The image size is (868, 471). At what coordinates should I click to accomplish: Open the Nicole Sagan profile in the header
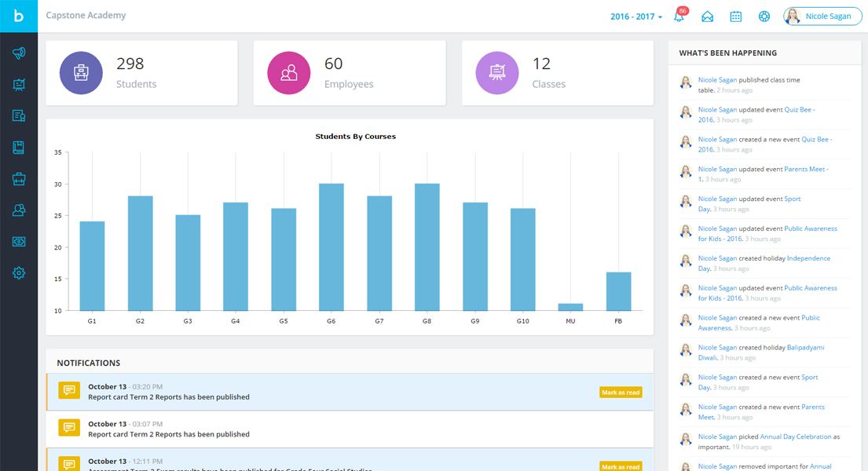tap(822, 16)
